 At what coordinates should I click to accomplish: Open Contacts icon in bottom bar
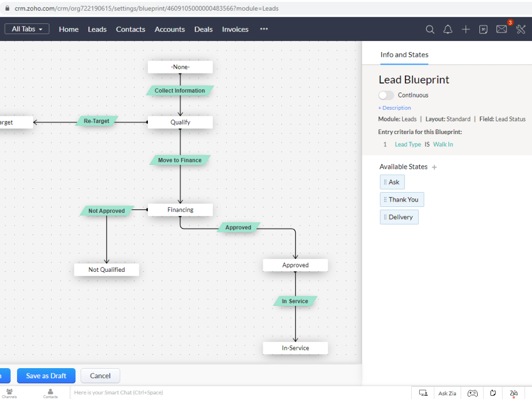pyautogui.click(x=50, y=393)
